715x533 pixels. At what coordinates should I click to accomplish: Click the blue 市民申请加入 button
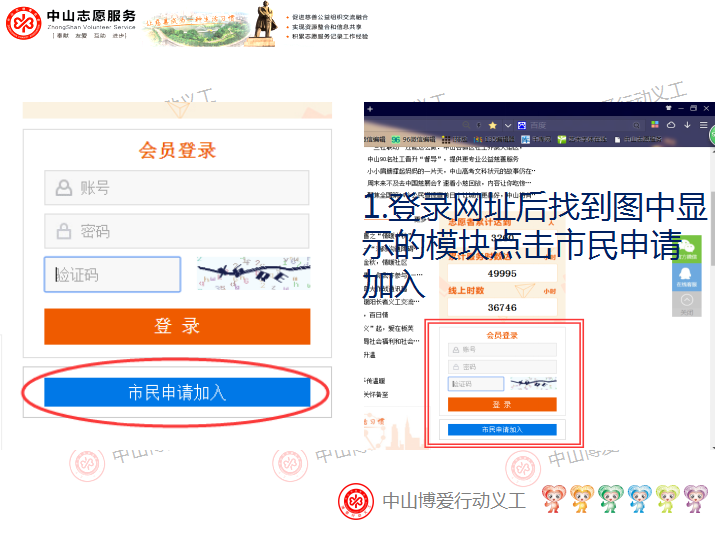point(177,393)
